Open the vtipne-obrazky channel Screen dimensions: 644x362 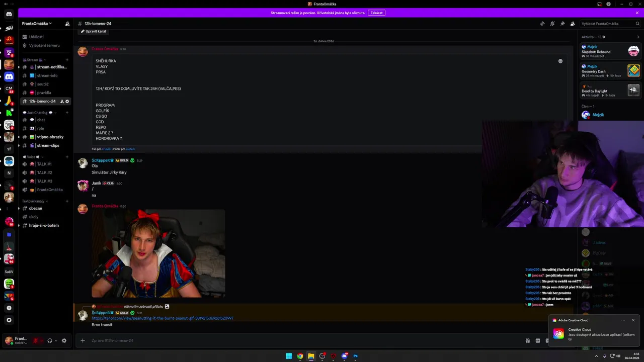pos(46,137)
